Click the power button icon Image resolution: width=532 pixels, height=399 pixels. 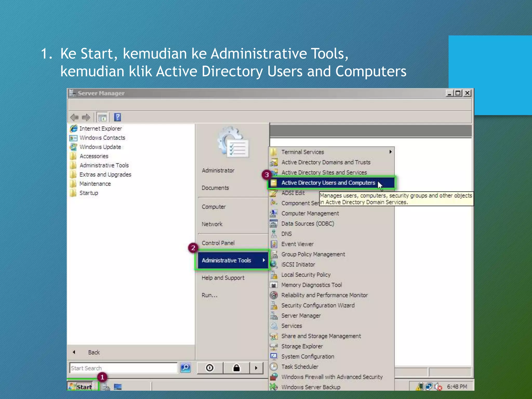pos(210,368)
